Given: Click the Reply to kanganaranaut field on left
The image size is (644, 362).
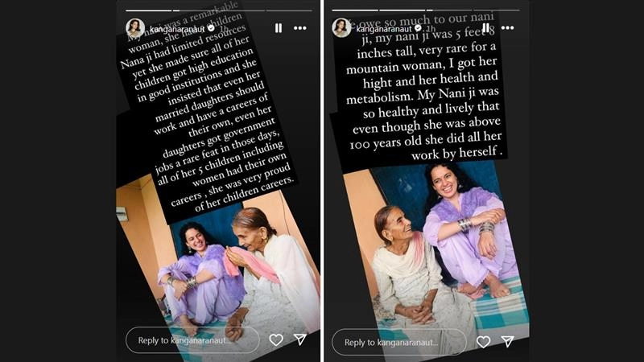Looking at the screenshot, I should pos(192,340).
